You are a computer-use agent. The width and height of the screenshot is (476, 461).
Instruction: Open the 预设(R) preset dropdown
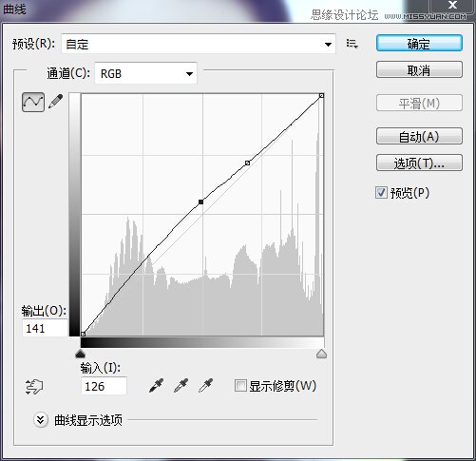pos(199,44)
